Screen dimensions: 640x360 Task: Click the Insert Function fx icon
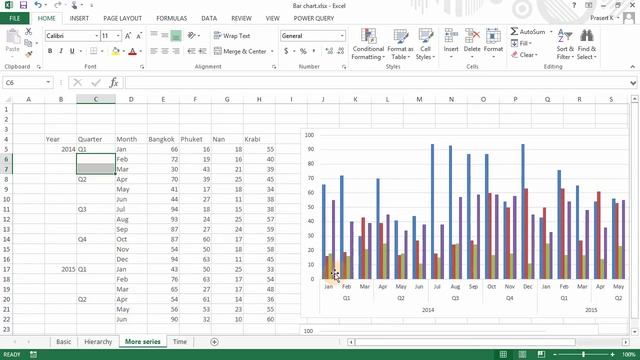click(114, 83)
